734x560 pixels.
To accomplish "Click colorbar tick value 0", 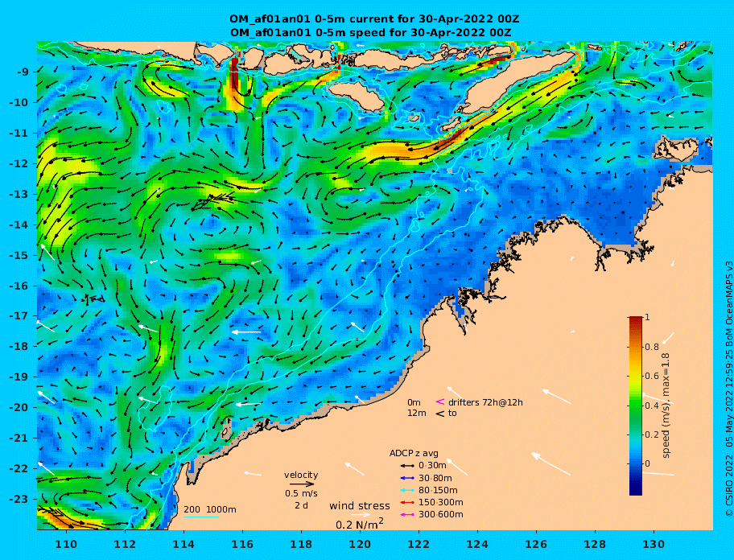I will pos(647,463).
